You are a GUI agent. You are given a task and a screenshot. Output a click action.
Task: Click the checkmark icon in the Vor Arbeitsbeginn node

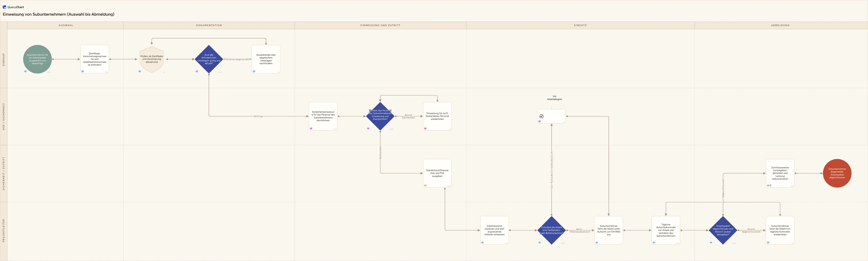[x=542, y=116]
